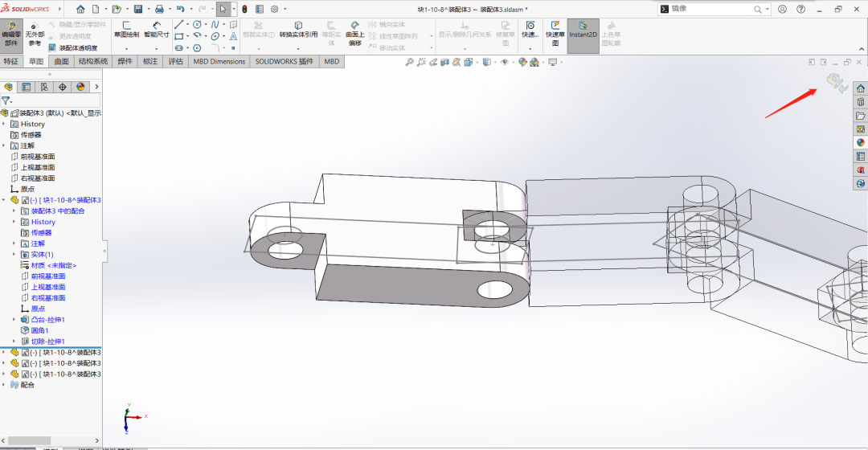Viewport: 868px width, 450px height.
Task: Expand the 凸台-拉伸1 feature node
Action: click(14, 320)
